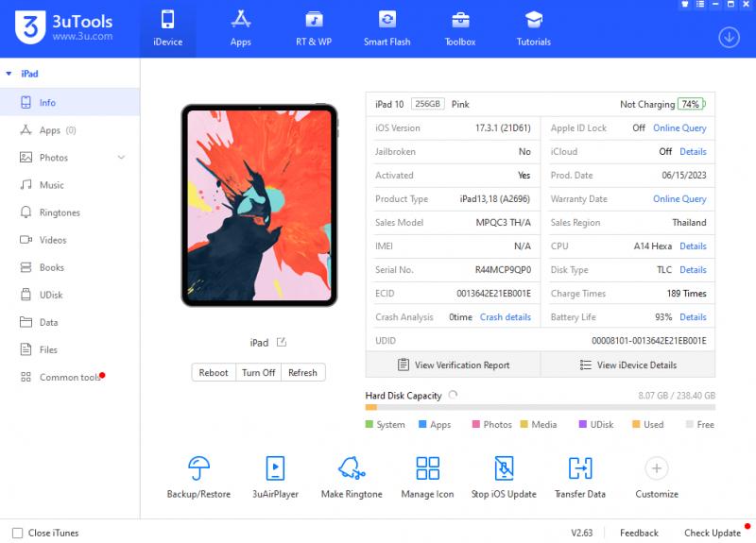
Task: Launch the 3uAirPlayer tool
Action: click(275, 467)
